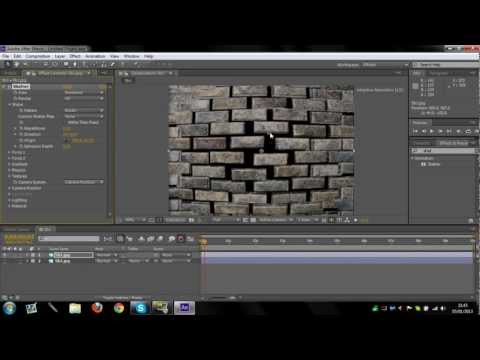Toggle title/action safe guides in viewer

[x=151, y=220]
